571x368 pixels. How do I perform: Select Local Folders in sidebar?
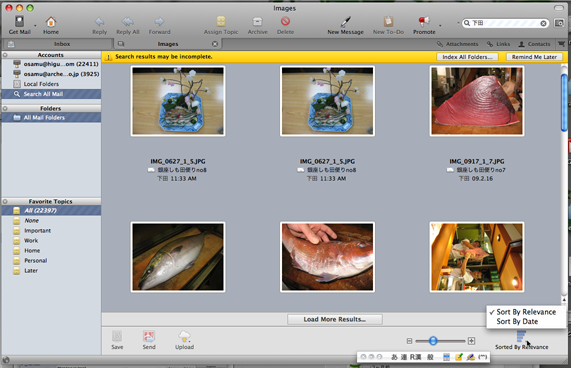click(x=51, y=84)
